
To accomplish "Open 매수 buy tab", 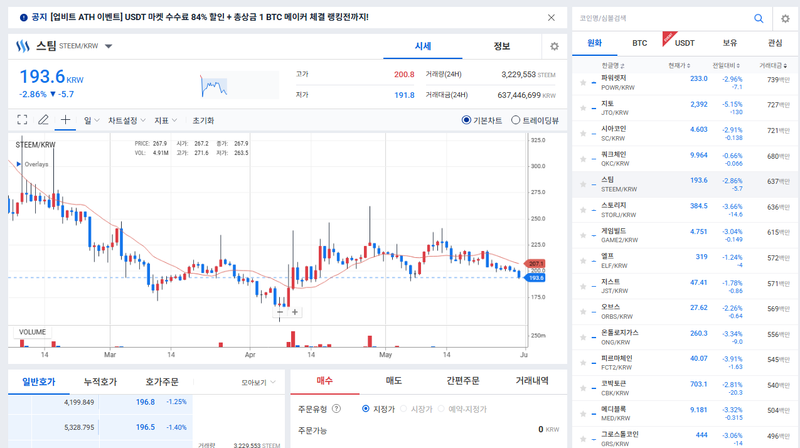I will pos(324,381).
